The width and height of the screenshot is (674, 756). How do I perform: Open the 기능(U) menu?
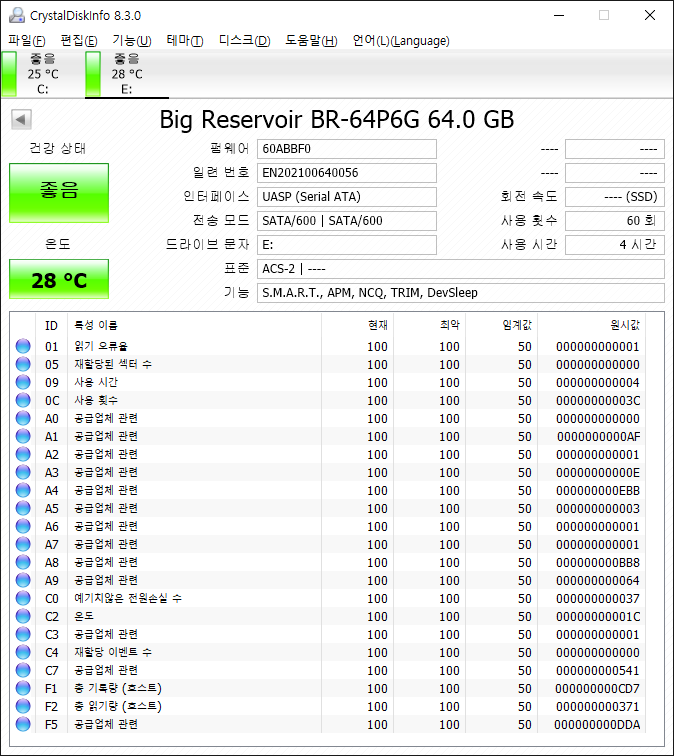131,41
